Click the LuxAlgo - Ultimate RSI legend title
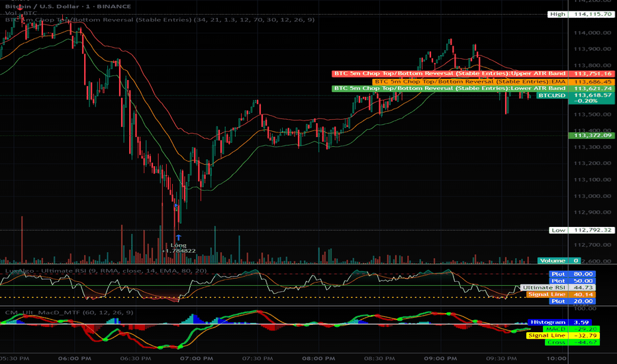This screenshot has width=617, height=364. (106, 271)
